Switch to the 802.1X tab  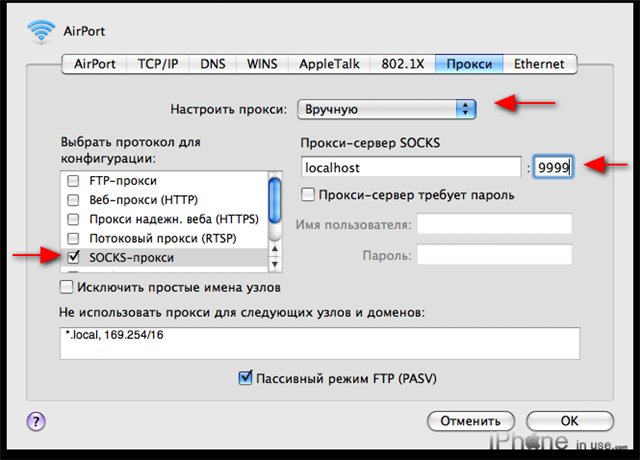402,64
